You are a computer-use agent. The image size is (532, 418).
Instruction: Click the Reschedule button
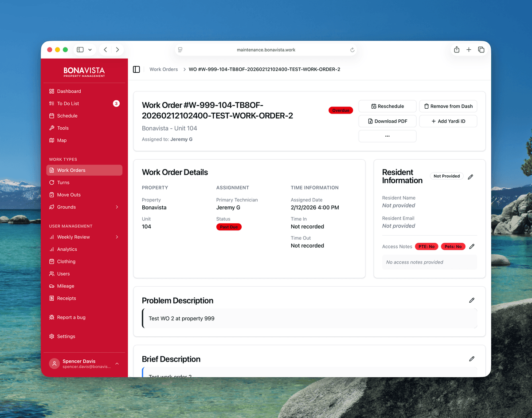[387, 106]
